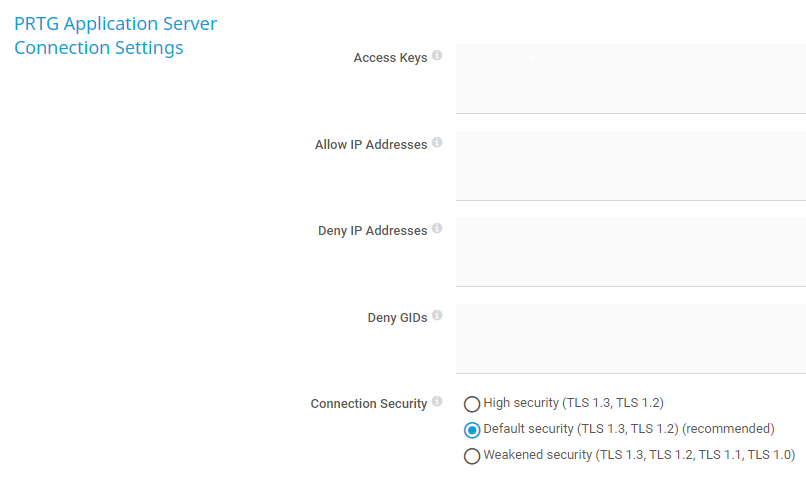Image resolution: width=806 pixels, height=478 pixels.
Task: Focus the Allow IP Addresses text area
Action: tap(630, 165)
